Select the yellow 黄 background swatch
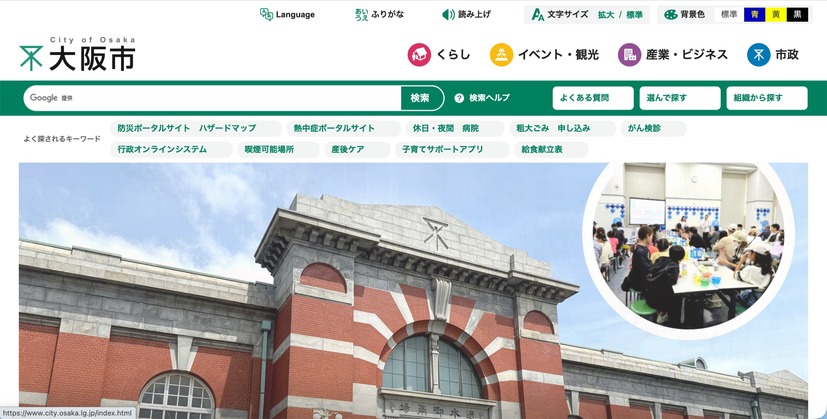This screenshot has height=419, width=827. coord(776,15)
